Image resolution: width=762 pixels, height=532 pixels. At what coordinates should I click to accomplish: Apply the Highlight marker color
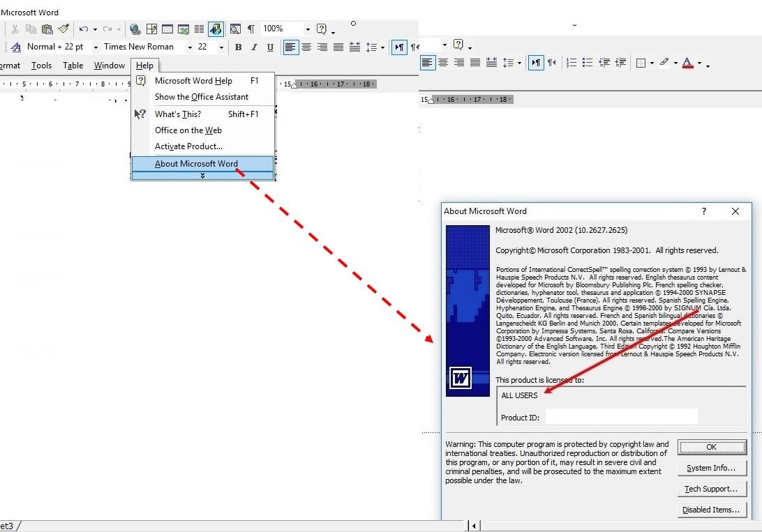click(x=664, y=62)
